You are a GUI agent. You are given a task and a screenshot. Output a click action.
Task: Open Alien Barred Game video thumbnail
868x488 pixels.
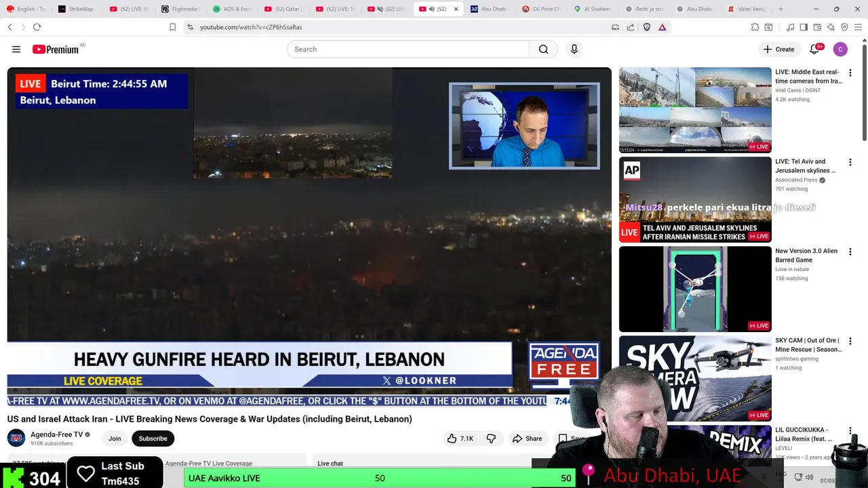point(695,289)
